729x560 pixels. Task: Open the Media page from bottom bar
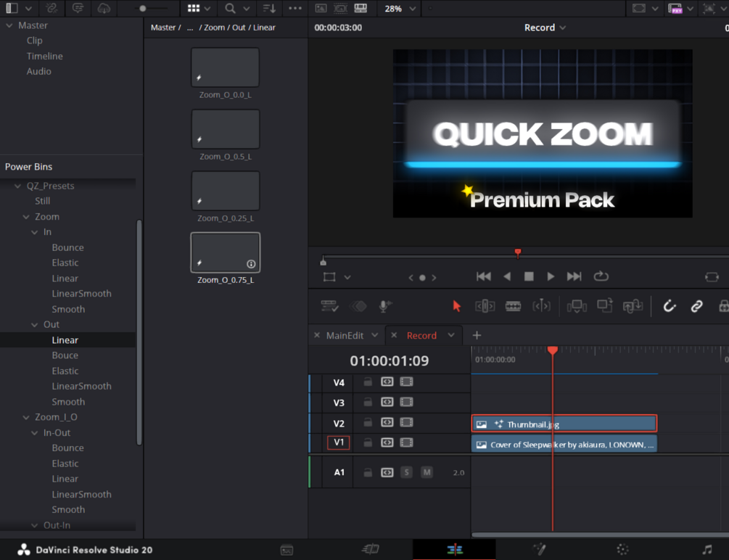tap(287, 550)
